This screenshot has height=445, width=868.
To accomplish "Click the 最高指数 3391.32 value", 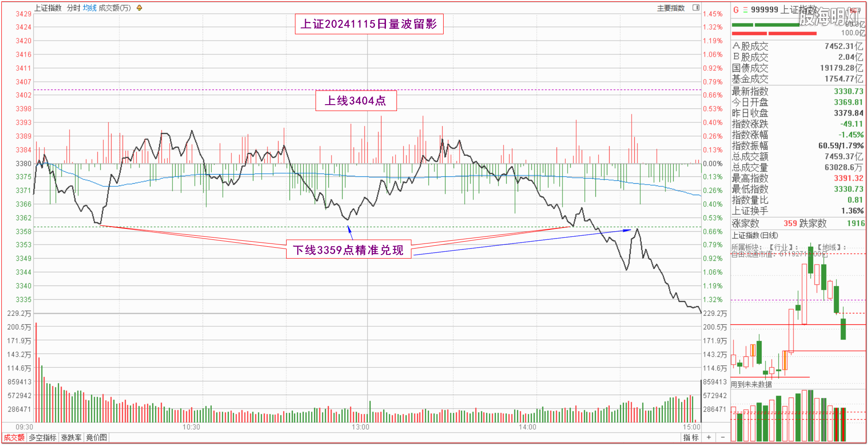I will (848, 178).
